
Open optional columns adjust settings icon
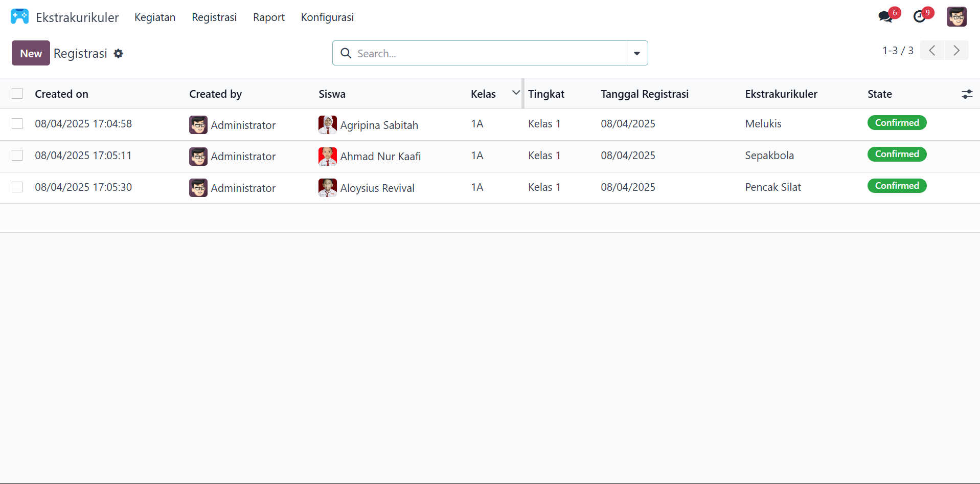967,94
